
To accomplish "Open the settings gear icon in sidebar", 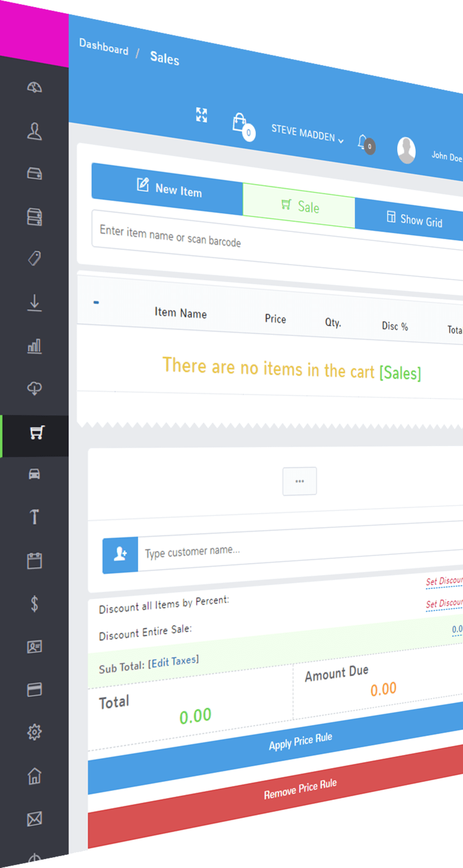I will (x=34, y=732).
